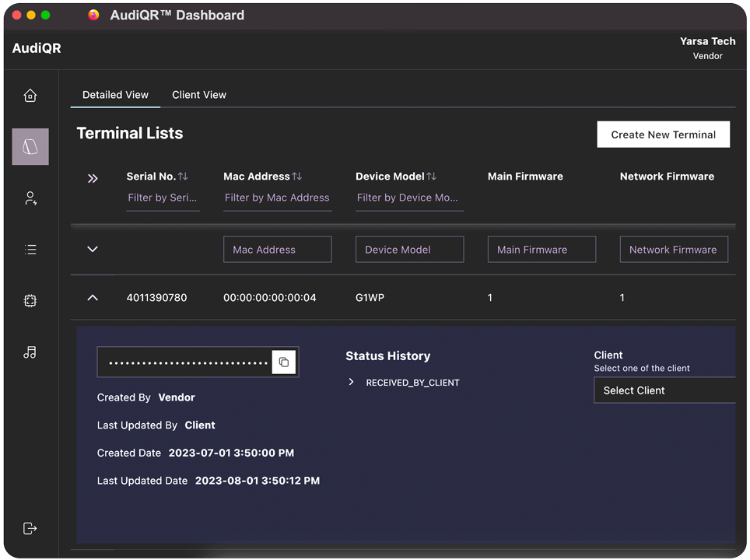This screenshot has width=750, height=560.
Task: Click the Filter by Mac Address field
Action: (277, 198)
